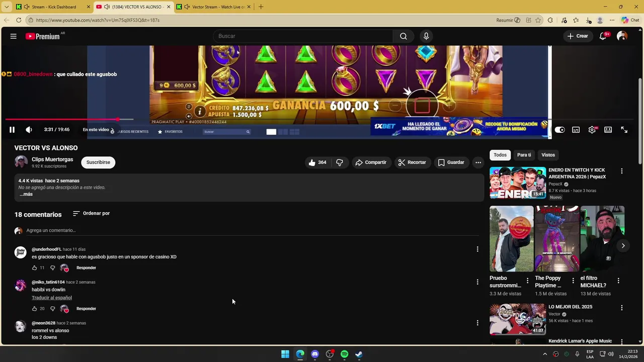Image resolution: width=644 pixels, height=362 pixels.
Task: Open player settings gear
Action: click(x=592, y=130)
